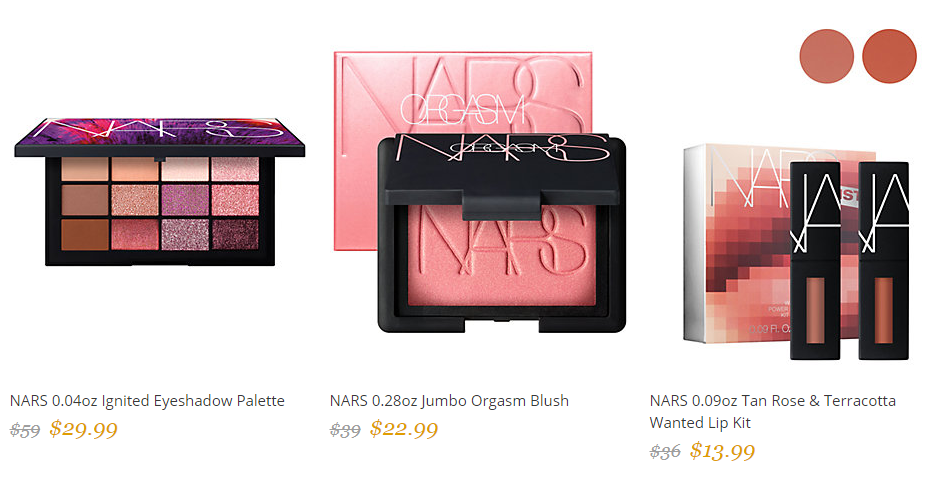Screen dimensions: 926x479
Task: Open the Jumbo Orgasm Blush compact image
Action: (502, 234)
